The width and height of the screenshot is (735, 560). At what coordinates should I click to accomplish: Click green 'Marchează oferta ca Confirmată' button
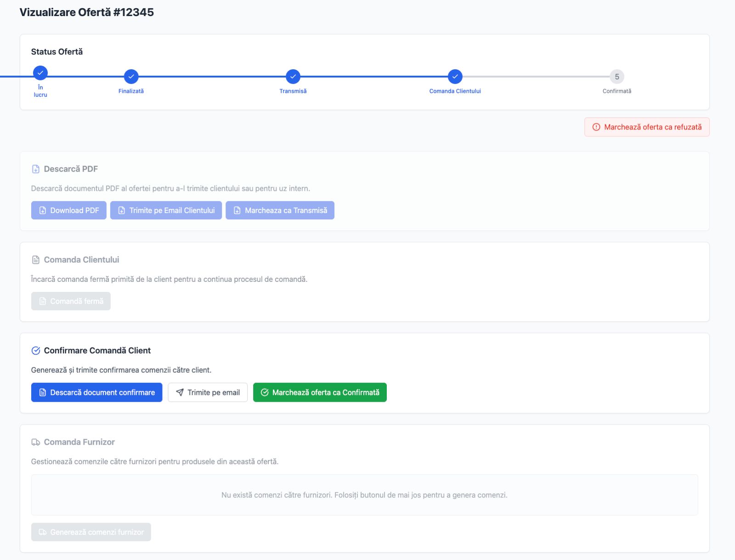[320, 392]
